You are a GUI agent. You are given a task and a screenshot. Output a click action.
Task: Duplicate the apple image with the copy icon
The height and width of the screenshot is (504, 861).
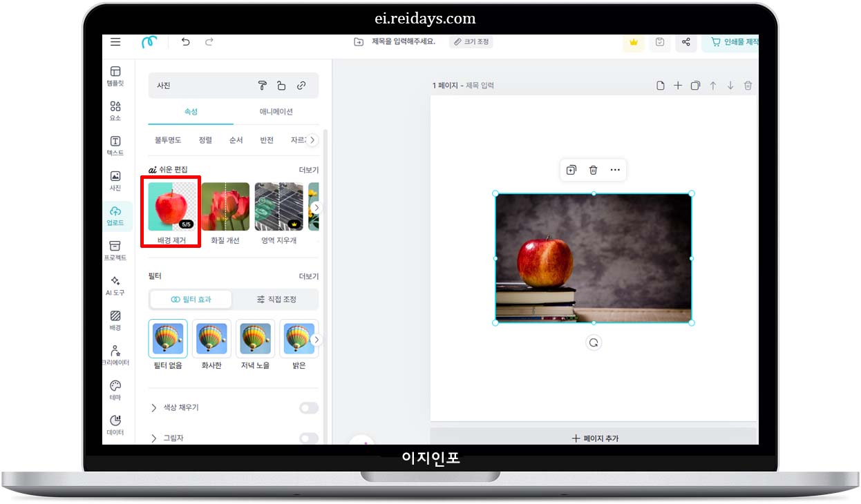[571, 169]
